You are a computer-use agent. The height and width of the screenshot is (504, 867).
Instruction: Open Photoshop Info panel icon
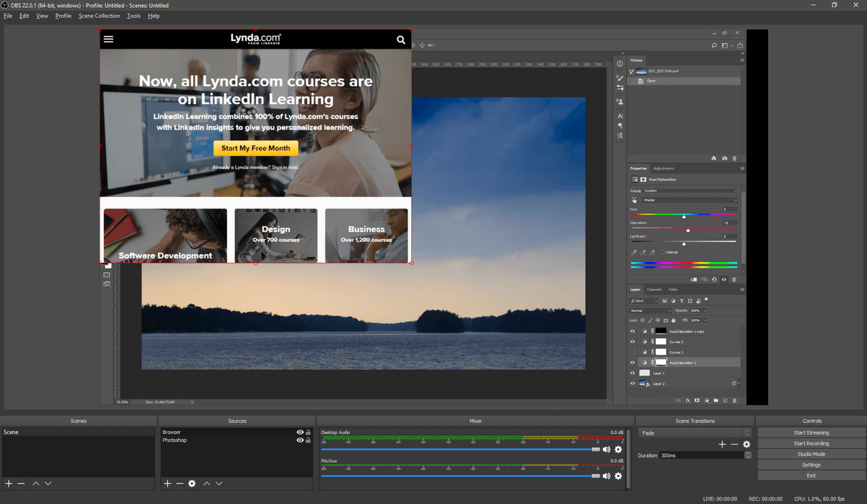pyautogui.click(x=620, y=64)
